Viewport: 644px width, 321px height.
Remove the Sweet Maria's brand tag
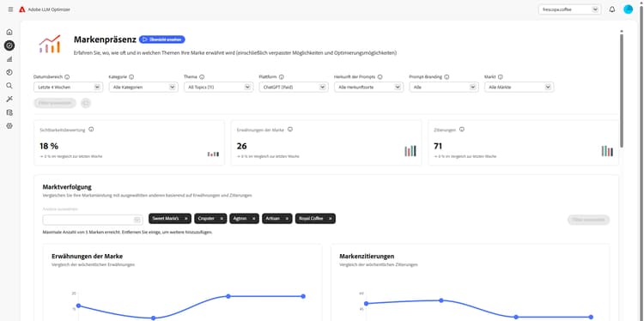point(186,219)
